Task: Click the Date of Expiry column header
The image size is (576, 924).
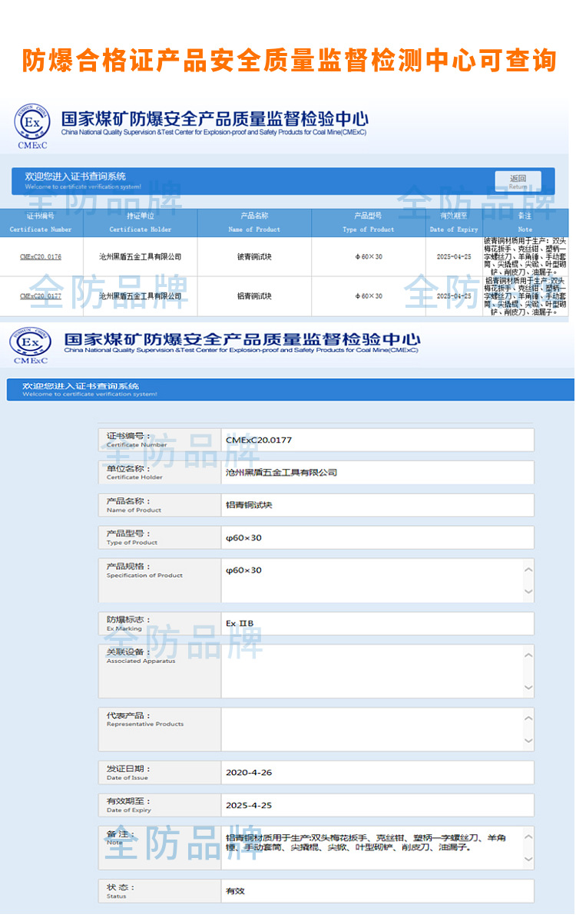Action: tap(454, 223)
